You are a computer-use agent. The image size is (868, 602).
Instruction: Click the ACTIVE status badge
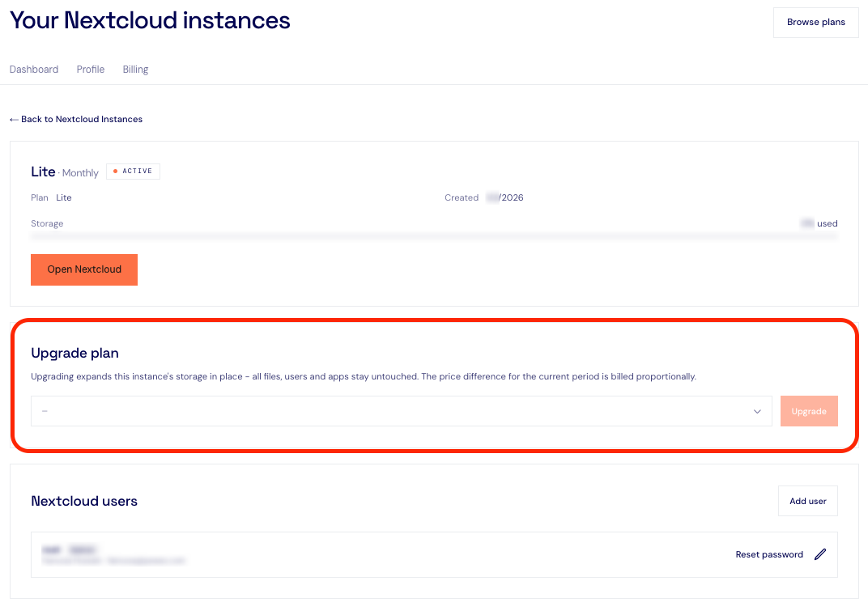click(x=133, y=172)
